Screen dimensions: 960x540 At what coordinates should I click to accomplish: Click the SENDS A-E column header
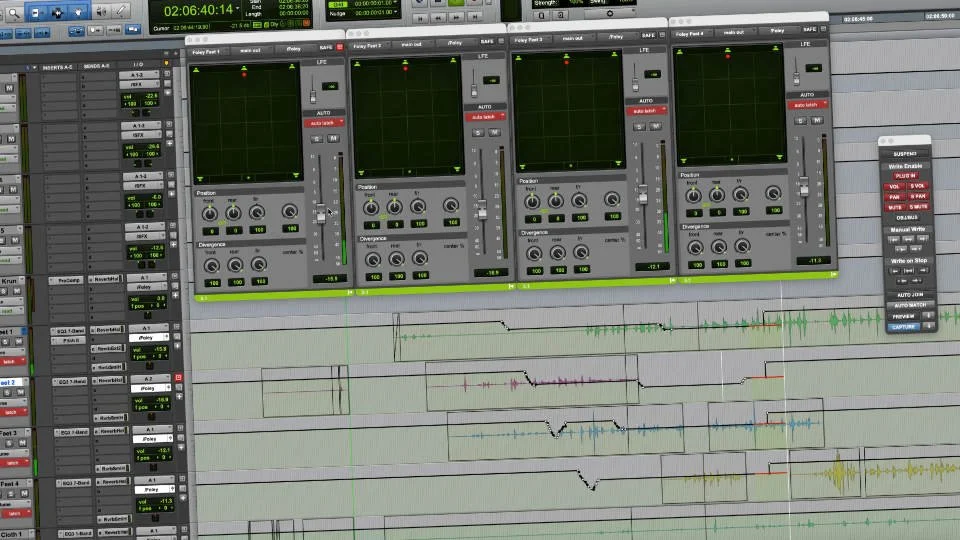point(97,66)
